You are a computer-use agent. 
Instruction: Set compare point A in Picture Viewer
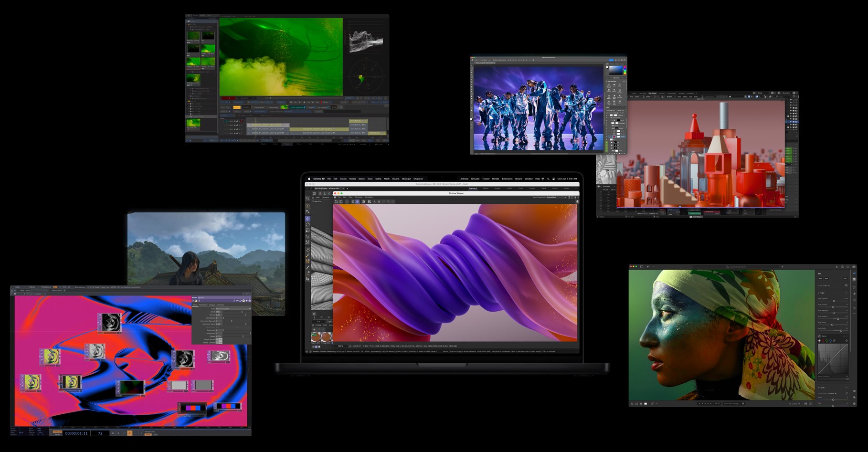374,201
